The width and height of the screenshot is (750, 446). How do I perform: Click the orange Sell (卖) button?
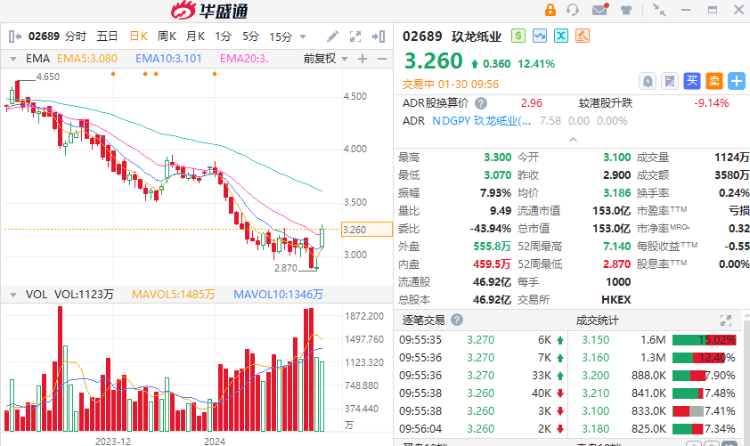click(714, 81)
